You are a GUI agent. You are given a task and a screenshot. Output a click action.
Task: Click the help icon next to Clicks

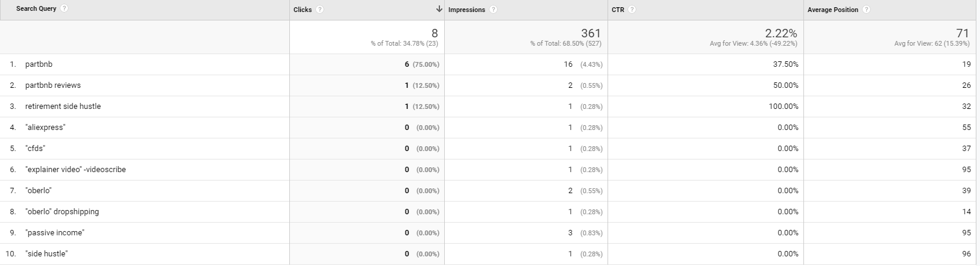tap(319, 10)
